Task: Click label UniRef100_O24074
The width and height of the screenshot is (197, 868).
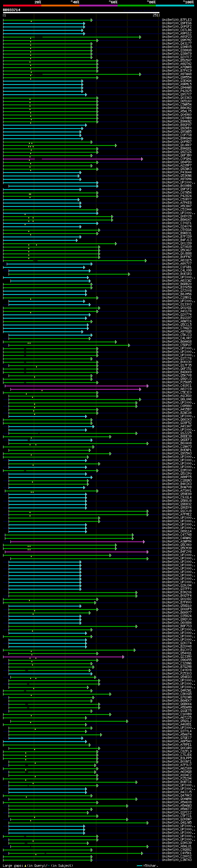Action: [177, 227]
